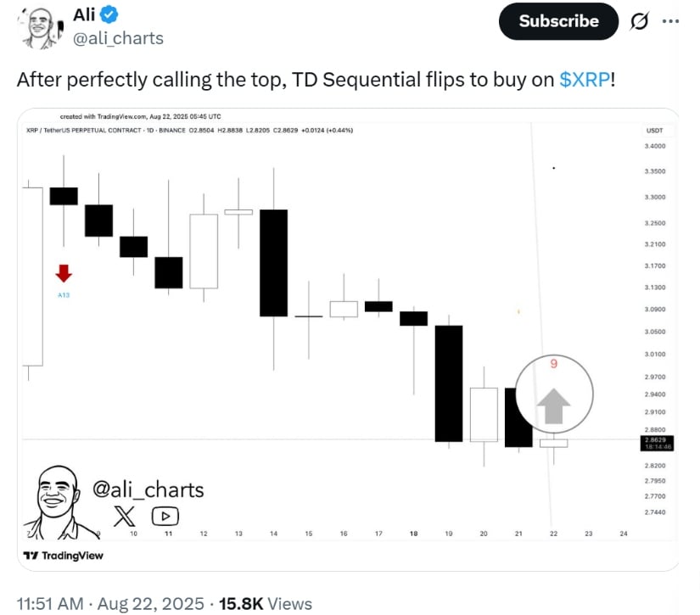
Task: Click the gray up arrow buy signal
Action: tap(553, 406)
